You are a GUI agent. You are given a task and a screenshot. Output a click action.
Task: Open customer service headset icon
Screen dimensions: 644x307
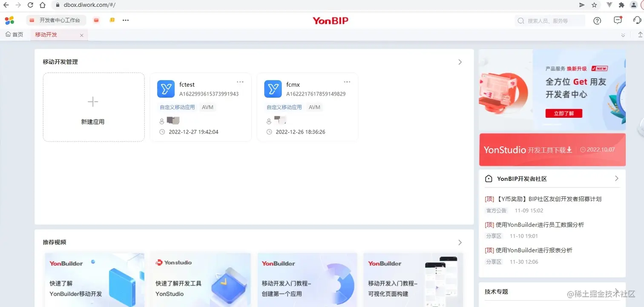tap(637, 20)
